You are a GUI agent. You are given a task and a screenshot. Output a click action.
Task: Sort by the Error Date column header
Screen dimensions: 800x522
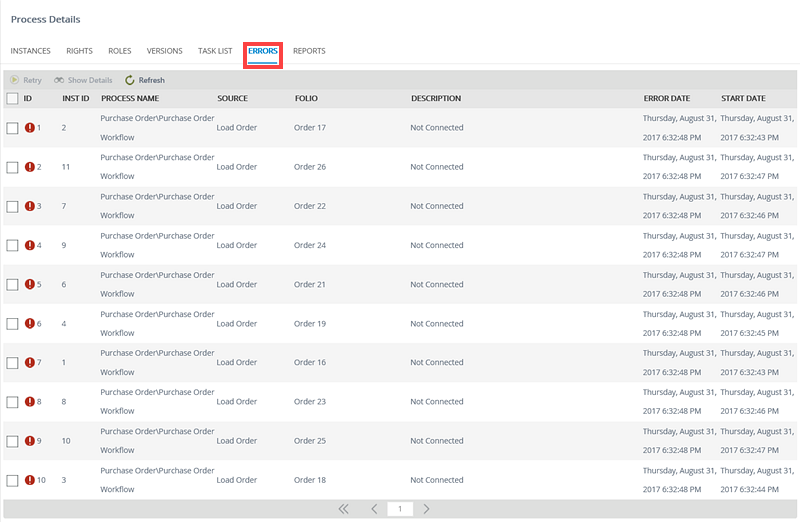(x=666, y=99)
